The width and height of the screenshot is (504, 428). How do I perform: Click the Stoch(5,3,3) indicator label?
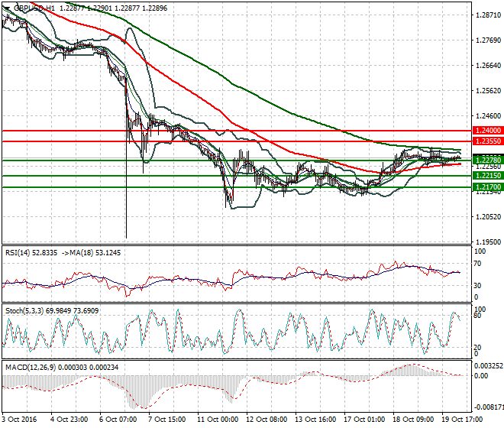click(24, 311)
